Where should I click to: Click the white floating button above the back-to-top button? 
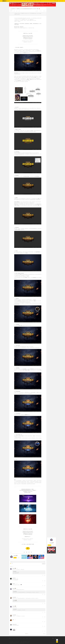57,640
